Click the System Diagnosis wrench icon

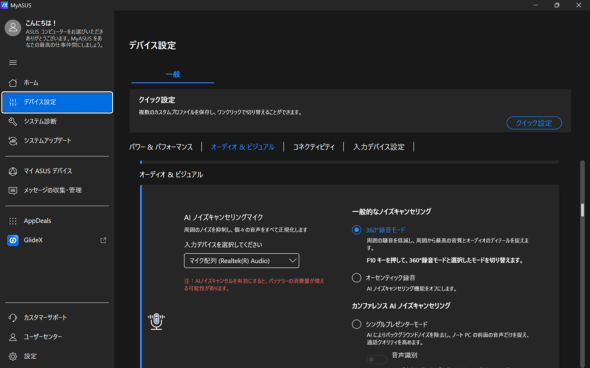coord(13,121)
